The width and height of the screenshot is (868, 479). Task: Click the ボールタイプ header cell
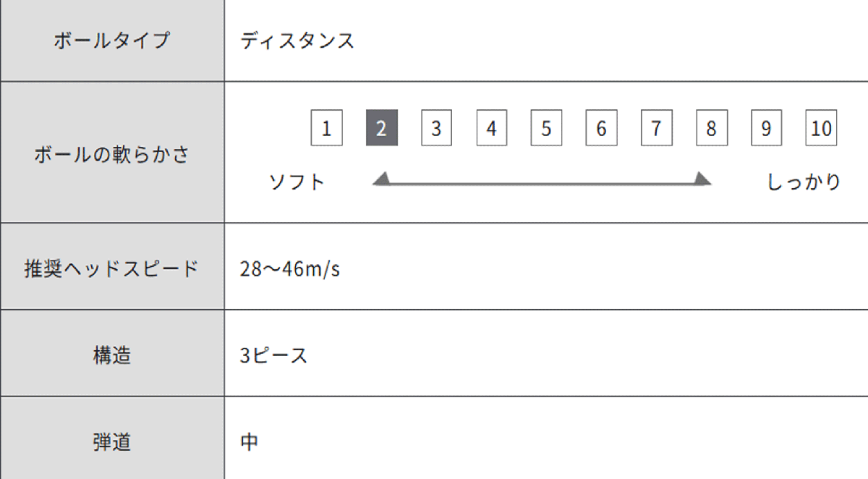click(x=112, y=41)
